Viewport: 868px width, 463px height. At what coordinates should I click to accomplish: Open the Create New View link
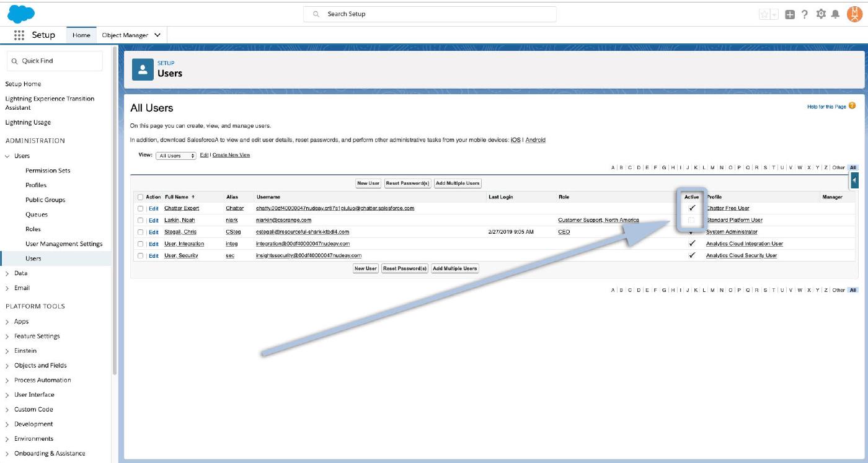231,155
